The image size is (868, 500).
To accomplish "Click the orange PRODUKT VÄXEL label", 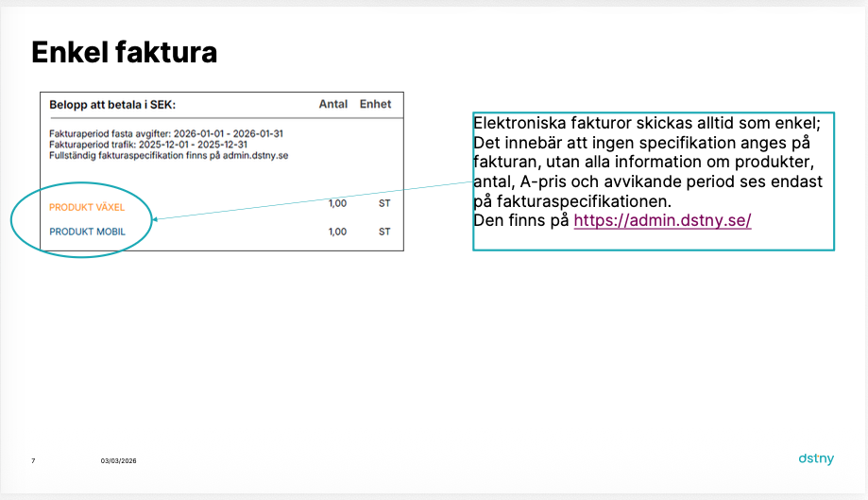I will 87,206.
